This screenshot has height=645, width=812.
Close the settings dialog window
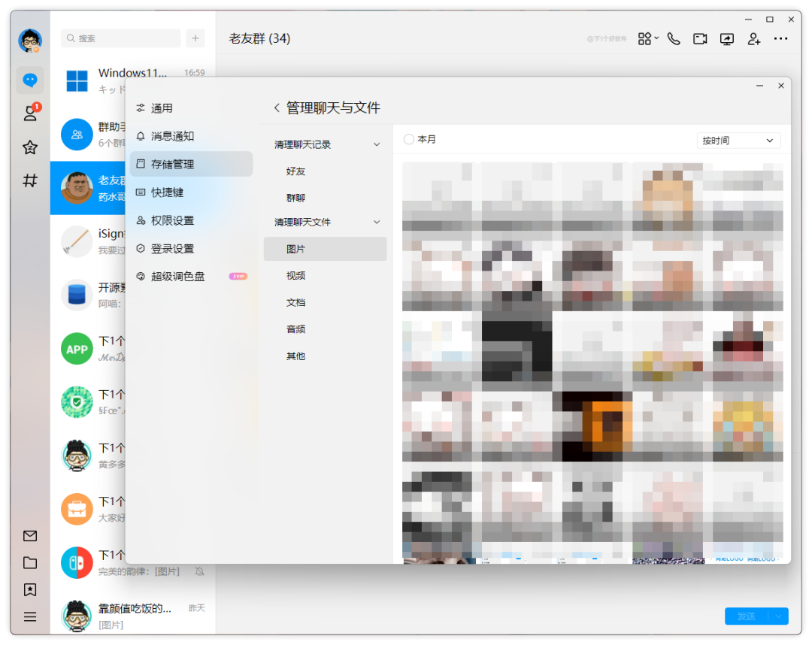781,86
